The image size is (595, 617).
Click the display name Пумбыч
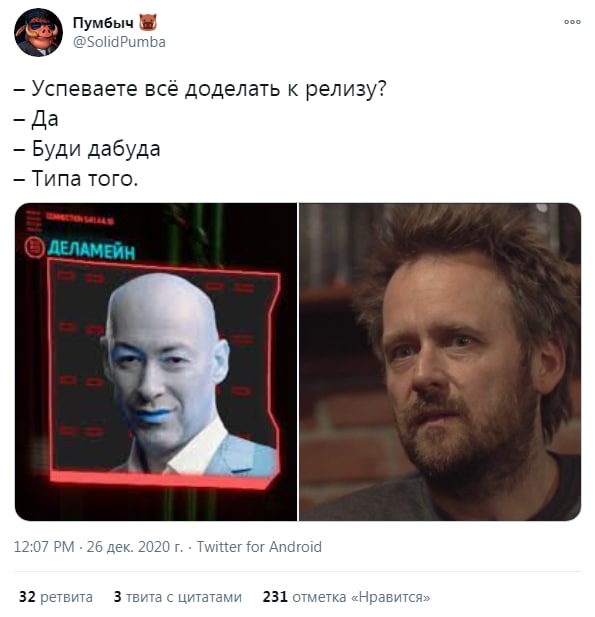[103, 23]
